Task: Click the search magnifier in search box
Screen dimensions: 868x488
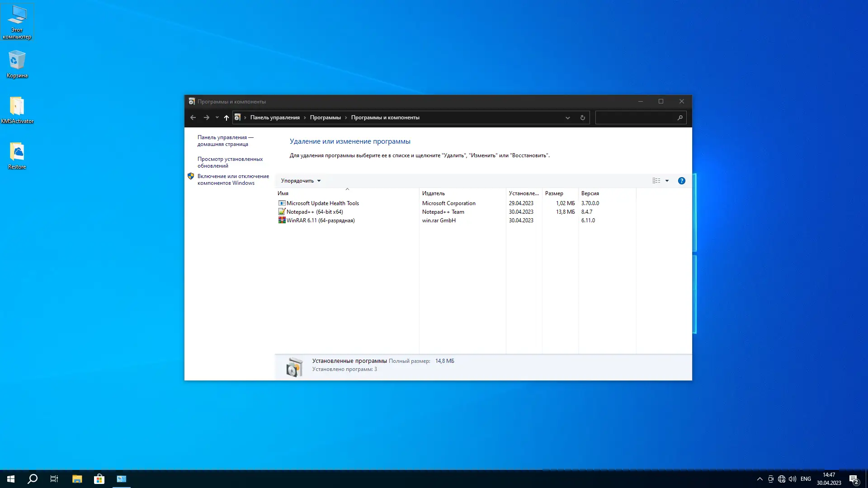Action: click(679, 117)
